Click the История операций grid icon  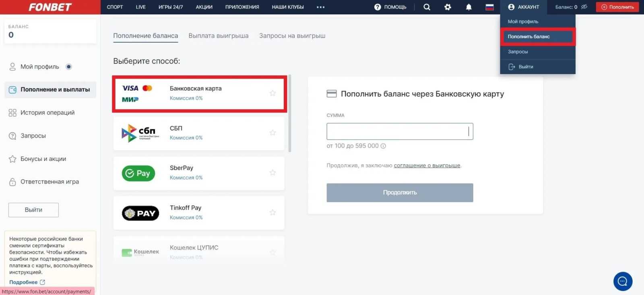click(x=12, y=113)
